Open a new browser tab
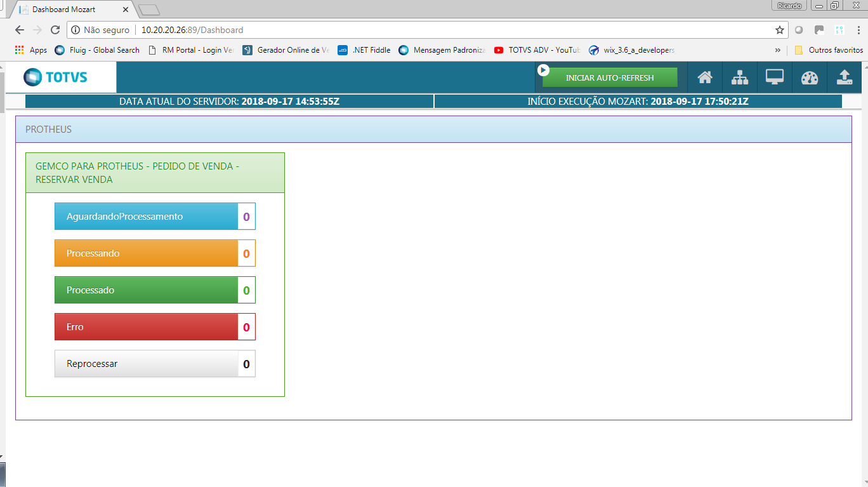This screenshot has width=868, height=487. tap(149, 10)
